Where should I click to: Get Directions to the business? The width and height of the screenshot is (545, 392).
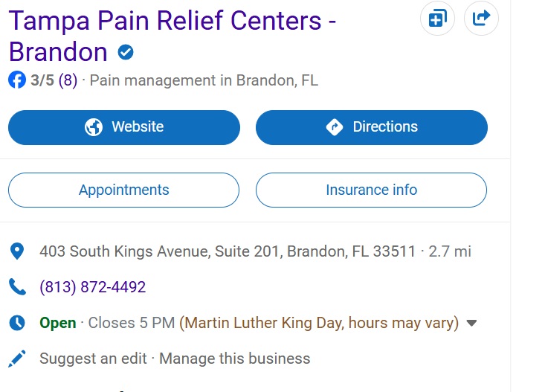[x=372, y=127]
